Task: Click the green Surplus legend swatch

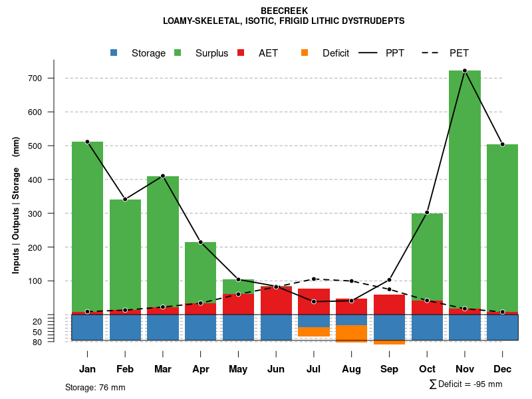Action: (178, 53)
